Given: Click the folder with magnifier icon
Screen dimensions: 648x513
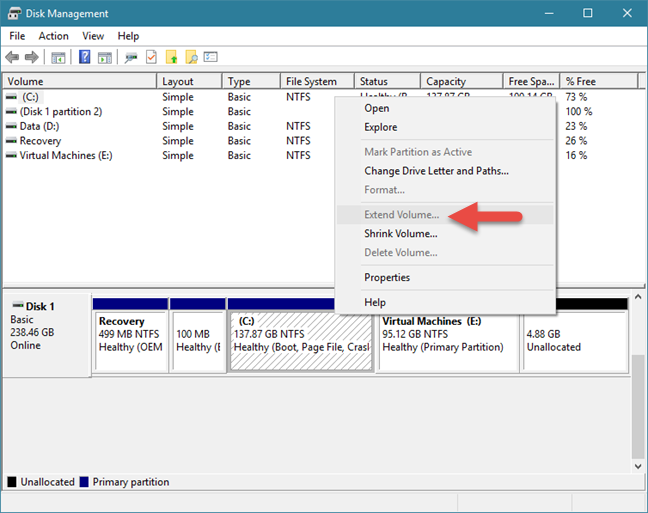Looking at the screenshot, I should [x=191, y=57].
